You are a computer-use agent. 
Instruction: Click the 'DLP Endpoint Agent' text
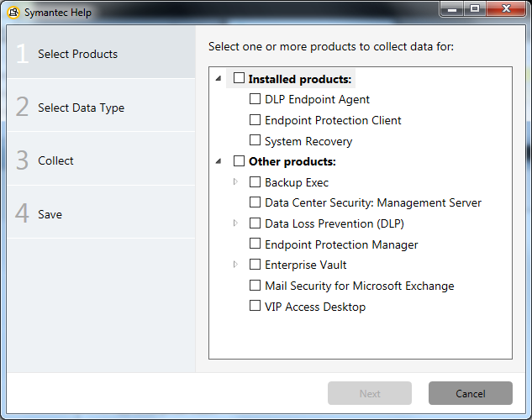pyautogui.click(x=317, y=100)
